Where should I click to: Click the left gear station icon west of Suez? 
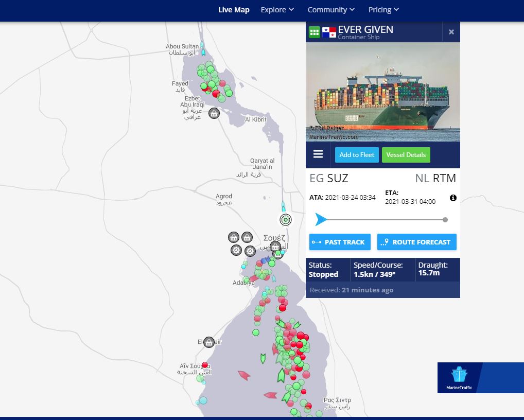[236, 250]
